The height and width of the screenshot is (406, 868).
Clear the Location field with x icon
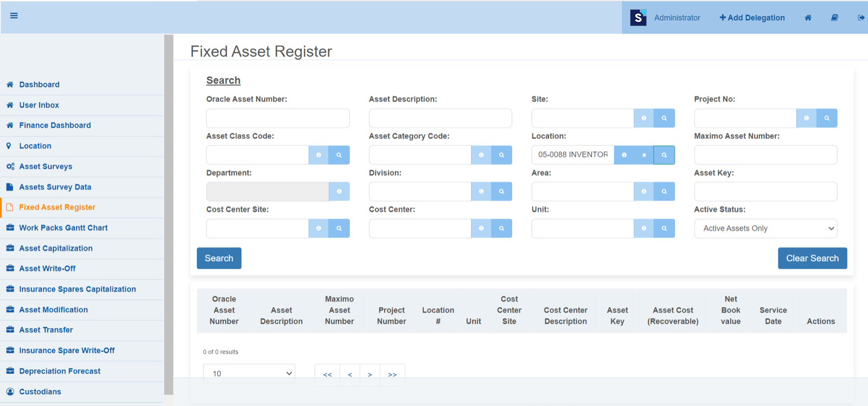[644, 155]
